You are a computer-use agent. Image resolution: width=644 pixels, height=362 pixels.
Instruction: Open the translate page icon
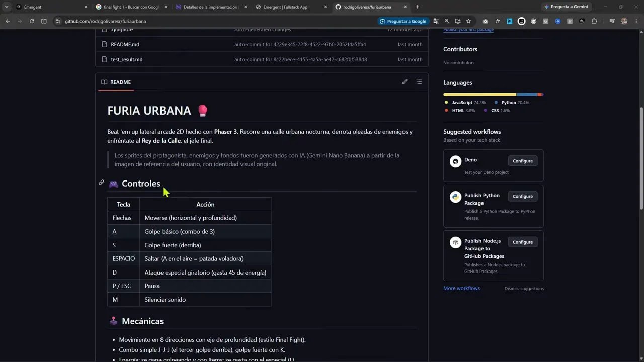pos(436,21)
